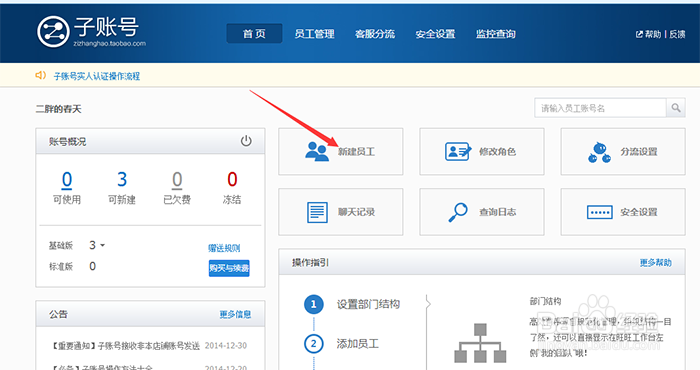This screenshot has height=370, width=700.
Task: Switch to 安全设置 in the top navigation
Action: [x=435, y=34]
